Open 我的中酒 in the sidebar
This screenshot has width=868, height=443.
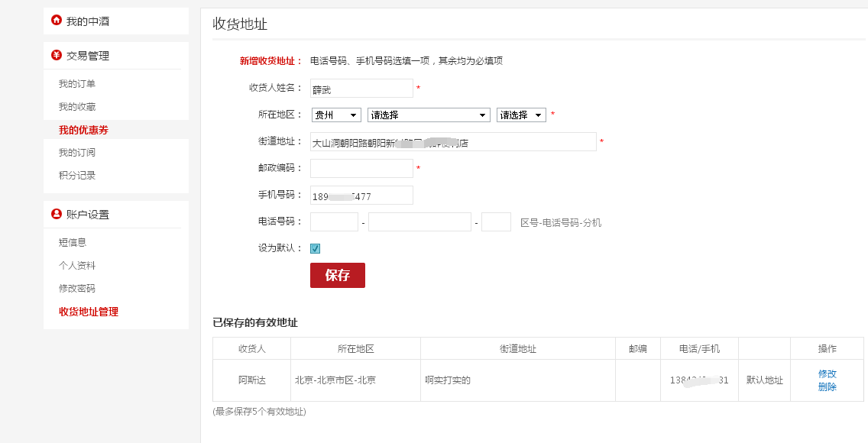coord(87,21)
